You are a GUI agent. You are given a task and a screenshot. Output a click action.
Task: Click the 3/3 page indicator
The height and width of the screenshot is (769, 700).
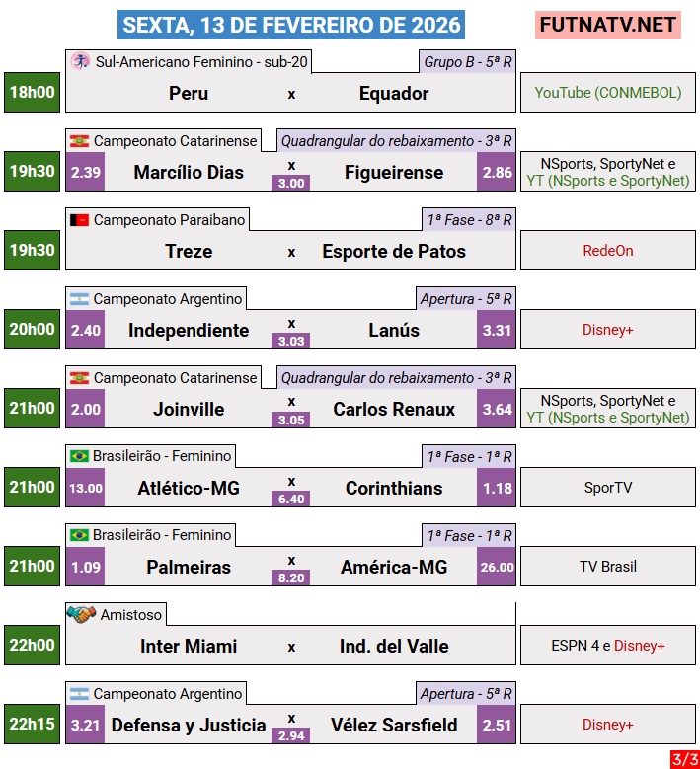click(x=684, y=759)
